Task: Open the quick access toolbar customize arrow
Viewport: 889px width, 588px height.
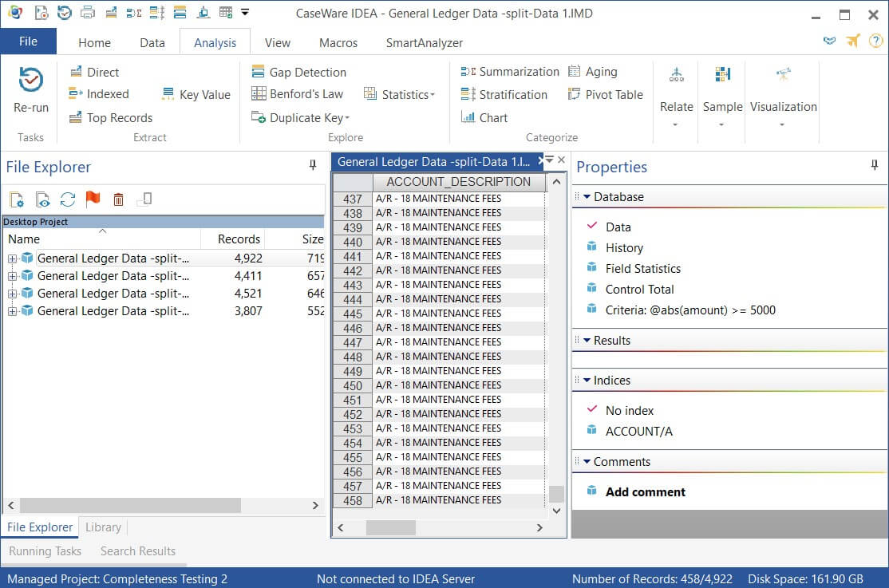Action: tap(245, 12)
